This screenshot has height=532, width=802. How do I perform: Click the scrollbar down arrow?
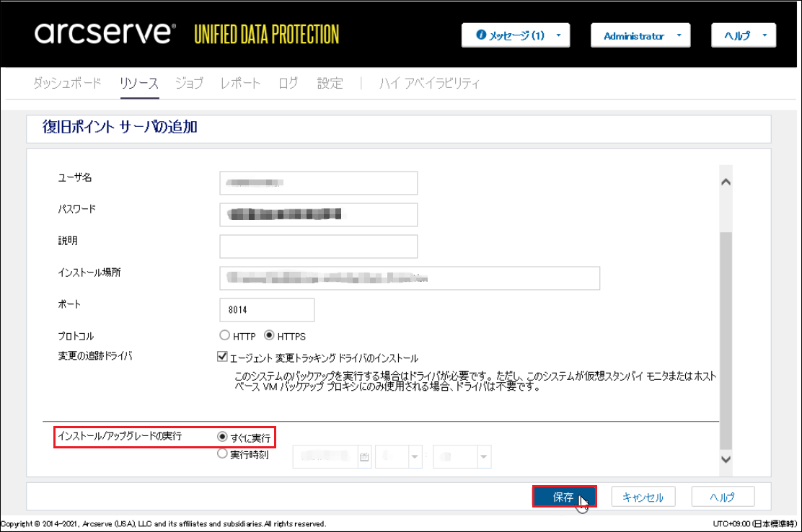click(x=726, y=459)
